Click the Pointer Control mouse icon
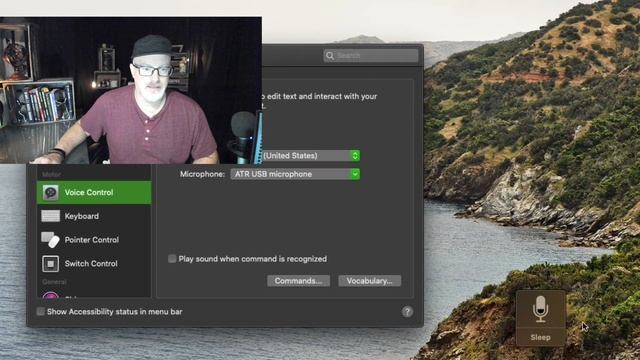Image resolution: width=640 pixels, height=360 pixels. pyautogui.click(x=50, y=240)
